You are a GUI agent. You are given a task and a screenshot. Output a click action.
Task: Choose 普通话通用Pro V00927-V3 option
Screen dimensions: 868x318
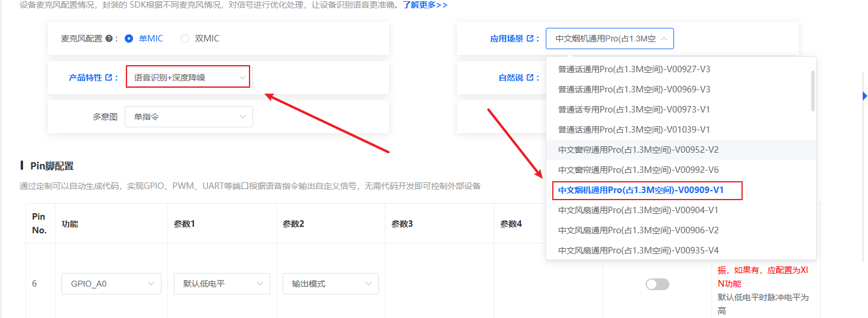634,69
